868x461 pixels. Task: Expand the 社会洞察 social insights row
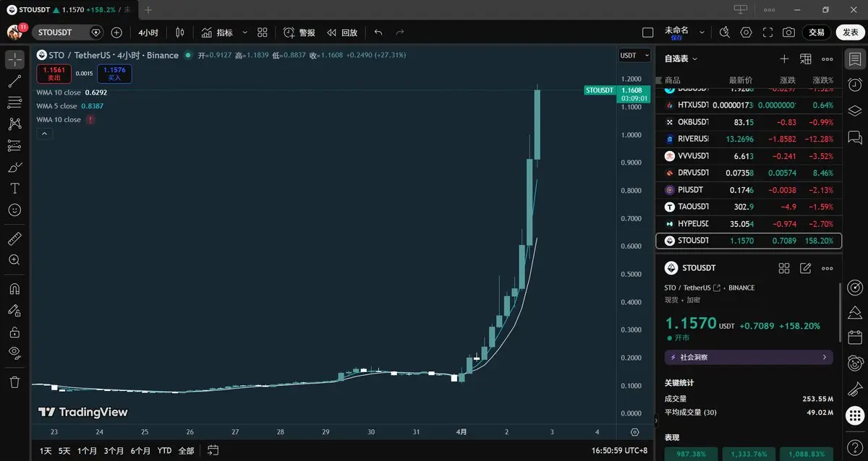point(749,357)
